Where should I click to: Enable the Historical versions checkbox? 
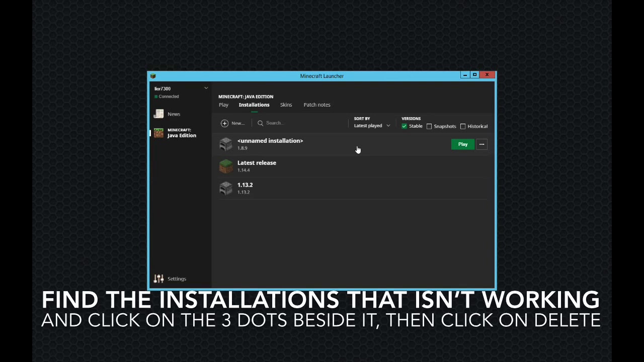pyautogui.click(x=463, y=126)
